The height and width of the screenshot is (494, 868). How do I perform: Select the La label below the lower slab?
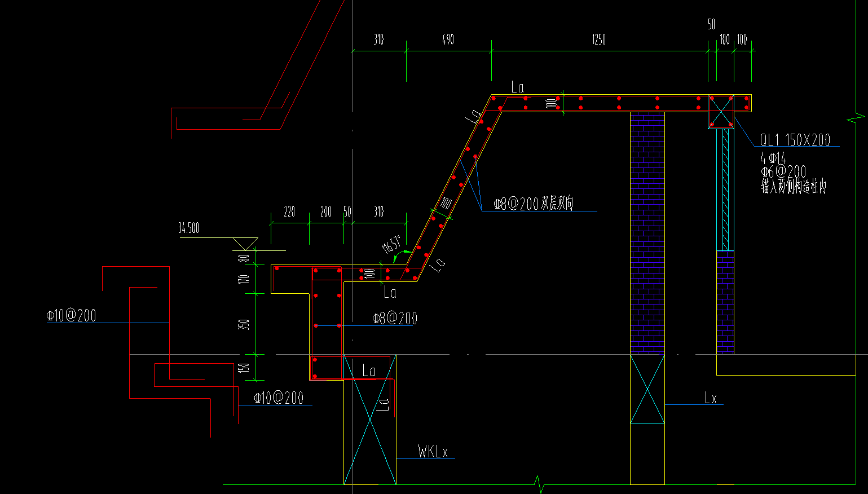pos(390,293)
